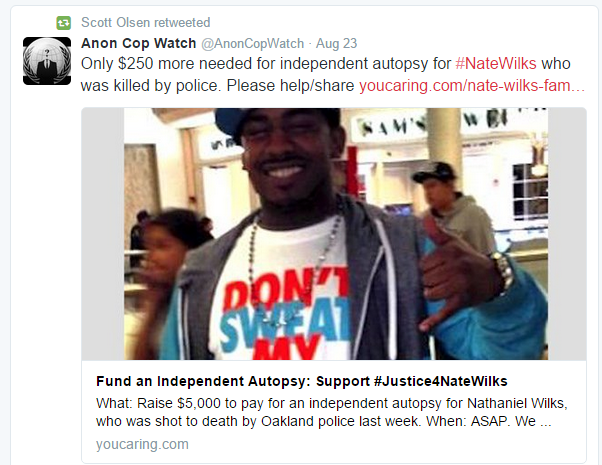Screen dimensions: 602x465
Task: Open the #NateWilks hashtag
Action: pyautogui.click(x=496, y=64)
